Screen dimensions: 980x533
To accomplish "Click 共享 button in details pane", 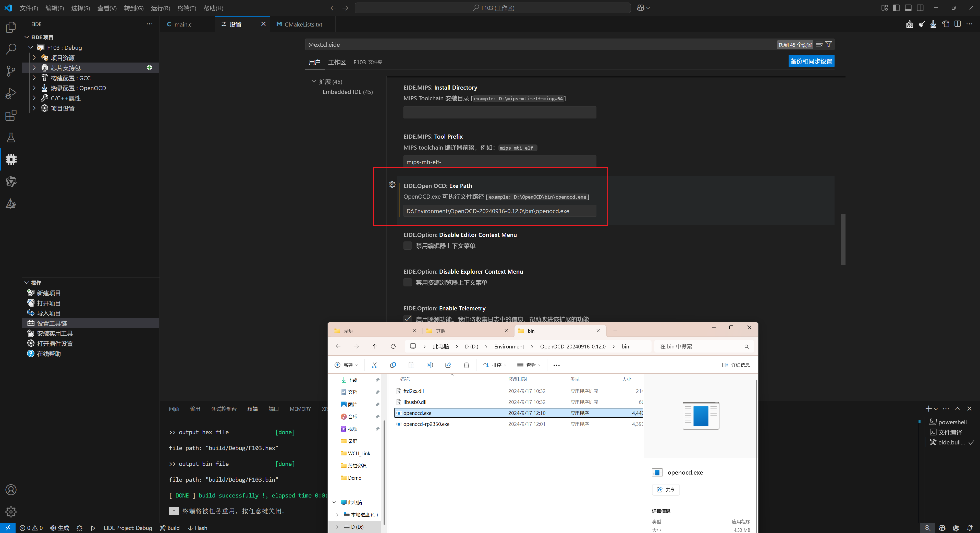I will tap(666, 490).
